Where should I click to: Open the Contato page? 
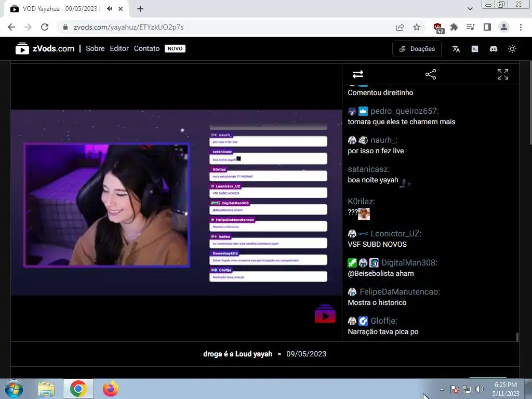(147, 48)
